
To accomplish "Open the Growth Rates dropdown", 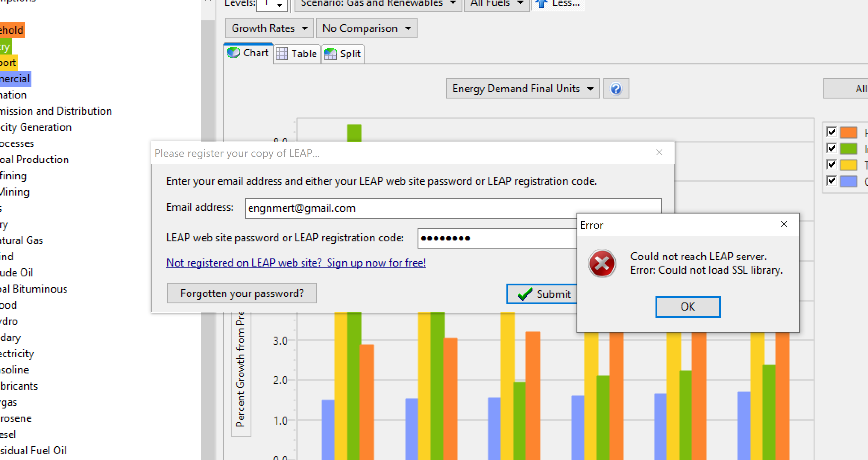I will coord(270,28).
